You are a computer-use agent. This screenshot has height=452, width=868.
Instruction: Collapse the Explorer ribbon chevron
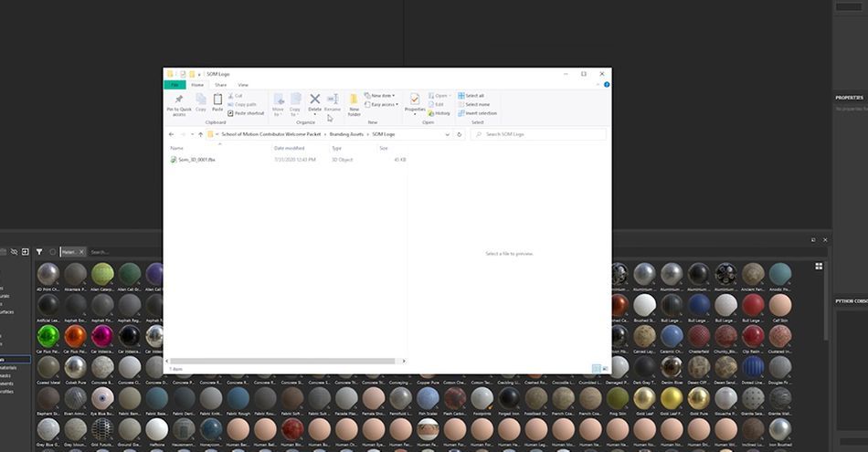coord(598,85)
